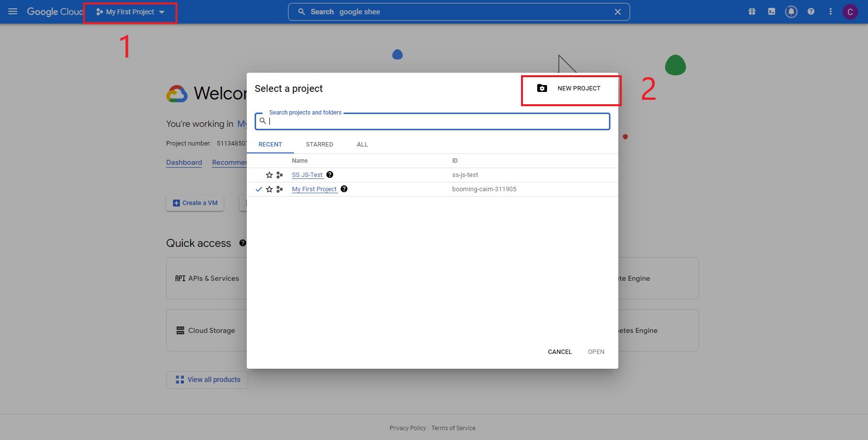Star the SS JS-Test project

(x=269, y=175)
